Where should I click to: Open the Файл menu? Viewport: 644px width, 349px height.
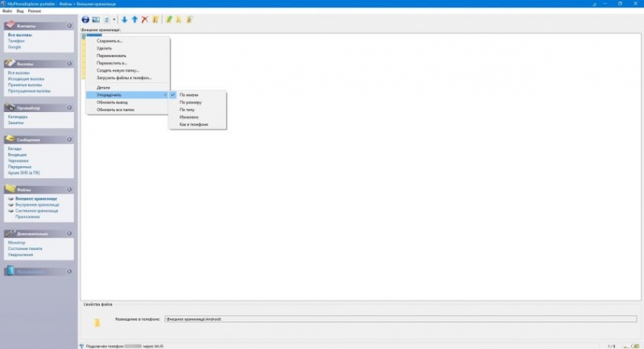[7, 11]
